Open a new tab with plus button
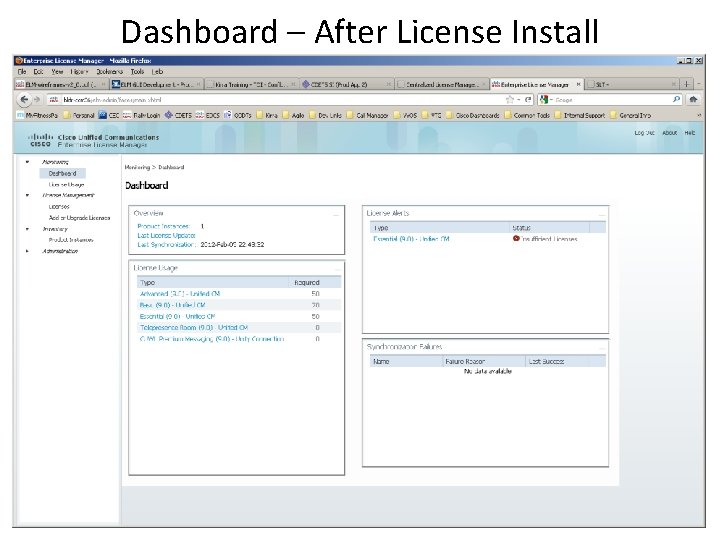 click(x=686, y=84)
